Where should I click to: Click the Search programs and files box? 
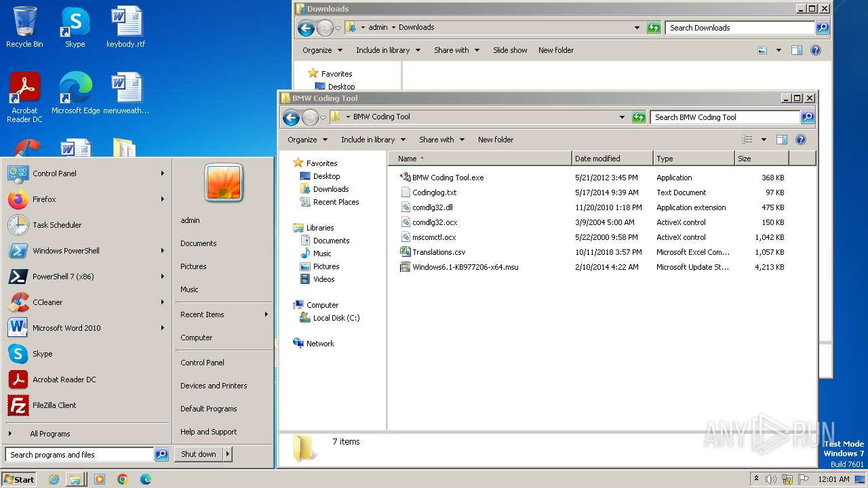[x=79, y=455]
